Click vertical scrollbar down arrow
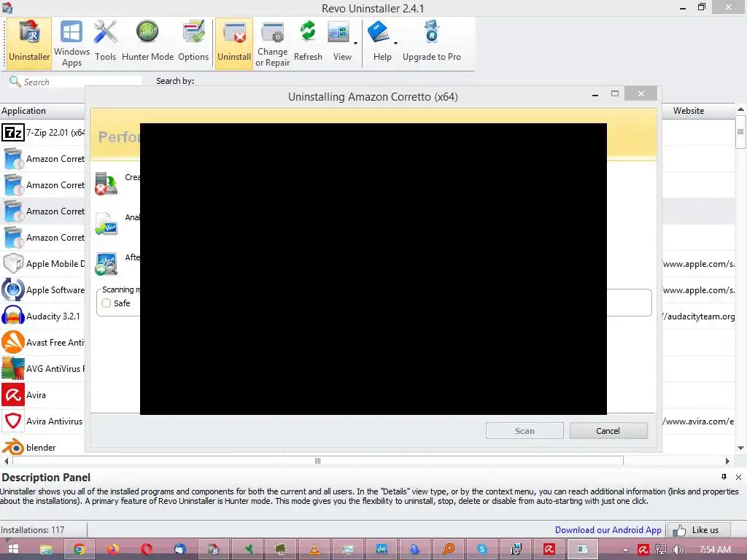Image resolution: width=747 pixels, height=560 pixels. 741,448
